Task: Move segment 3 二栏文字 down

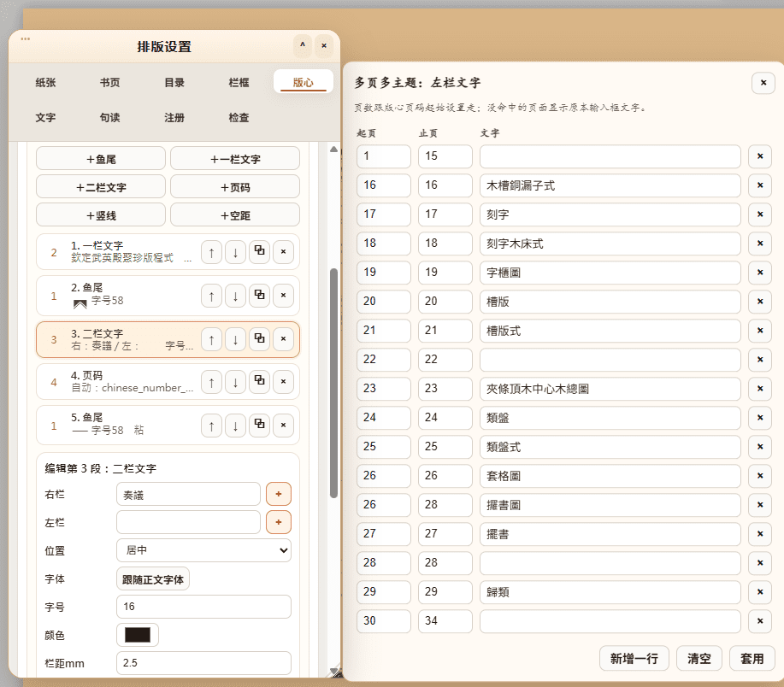Action: 235,339
